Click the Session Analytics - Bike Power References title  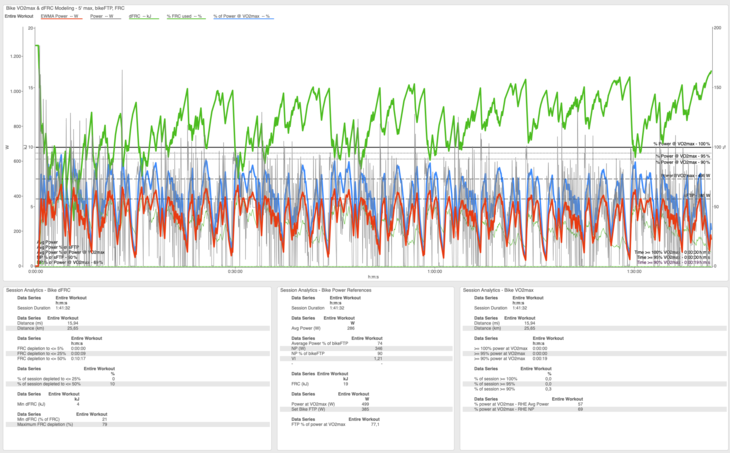tap(326, 290)
